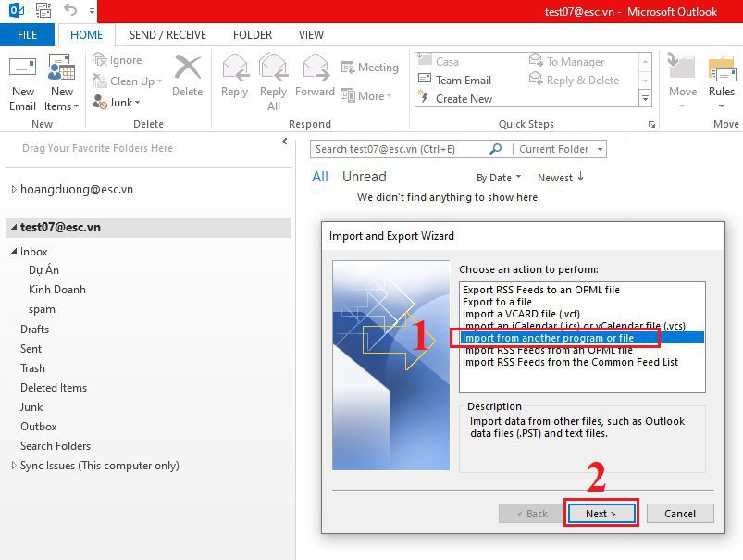Viewport: 743px width, 560px height.
Task: Click the Forward icon
Action: (315, 75)
